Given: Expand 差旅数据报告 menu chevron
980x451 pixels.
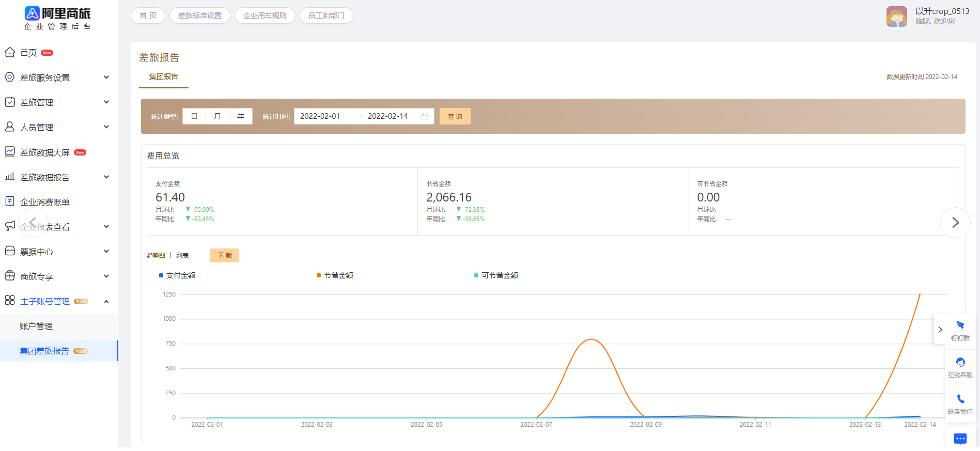Looking at the screenshot, I should tap(106, 177).
